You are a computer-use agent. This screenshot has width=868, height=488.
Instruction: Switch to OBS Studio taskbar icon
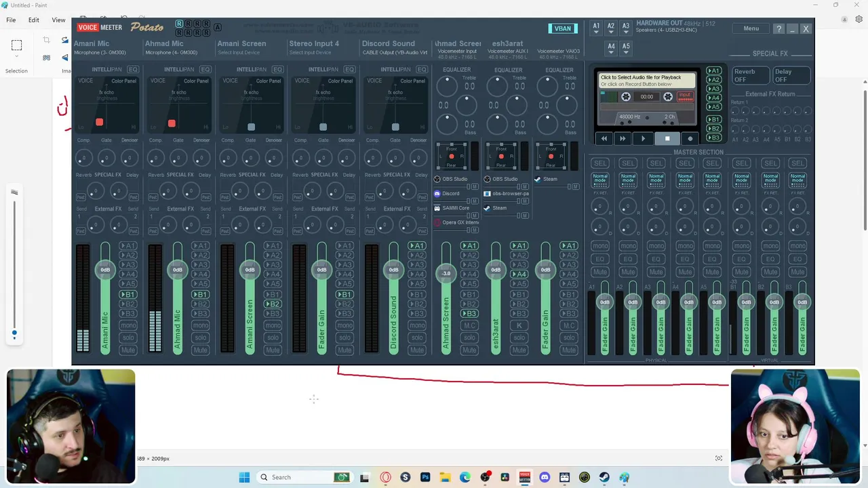tap(485, 477)
